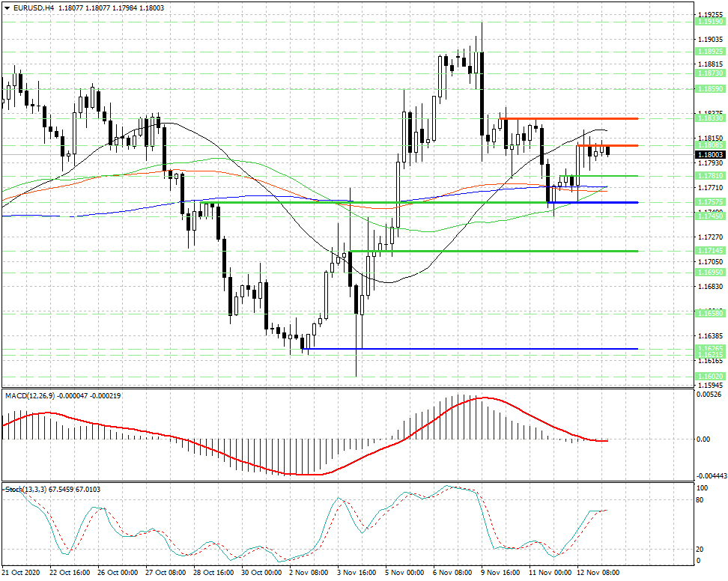Click the MACD scale value -0.004443
The width and height of the screenshot is (728, 581).
pos(711,476)
